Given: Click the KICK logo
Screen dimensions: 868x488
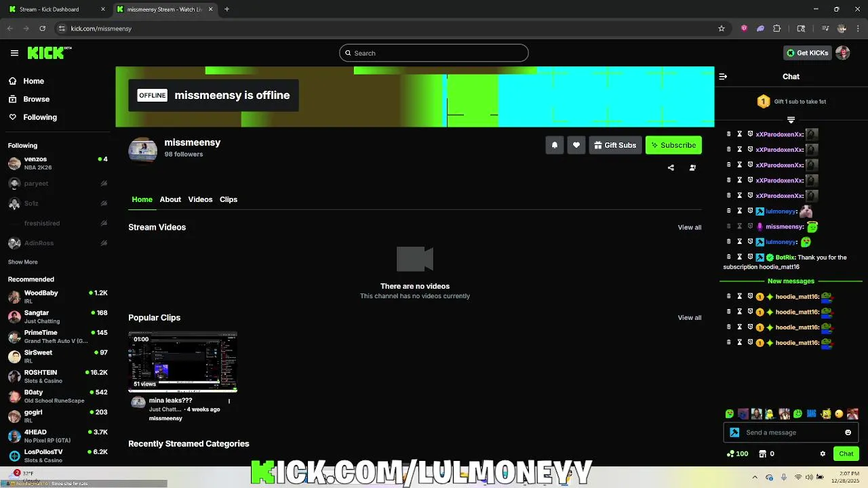Looking at the screenshot, I should click(x=49, y=53).
